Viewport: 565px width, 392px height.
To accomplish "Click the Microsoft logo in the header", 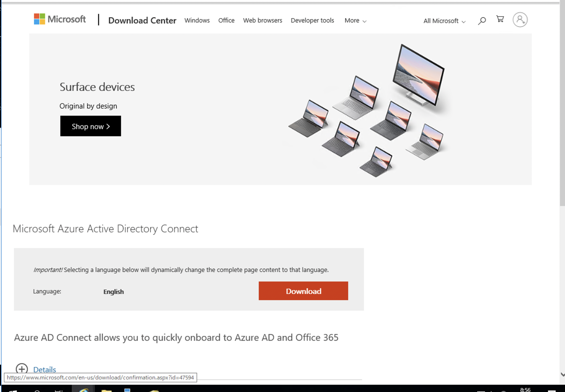I will 60,19.
